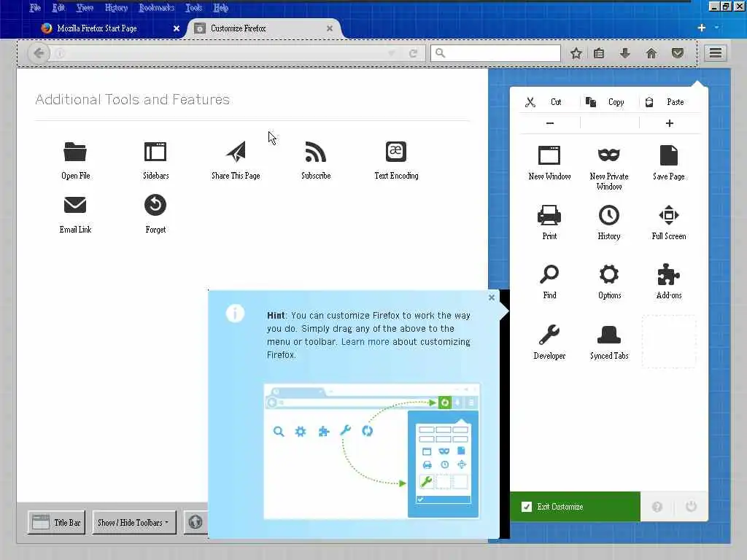
Task: Choose the Text Encoding icon
Action: point(396,152)
